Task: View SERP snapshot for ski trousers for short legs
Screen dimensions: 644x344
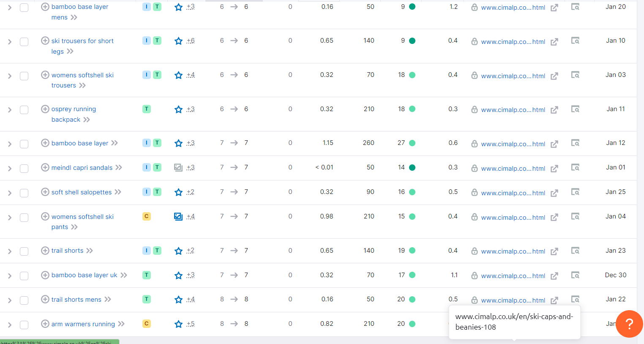Action: click(x=575, y=41)
